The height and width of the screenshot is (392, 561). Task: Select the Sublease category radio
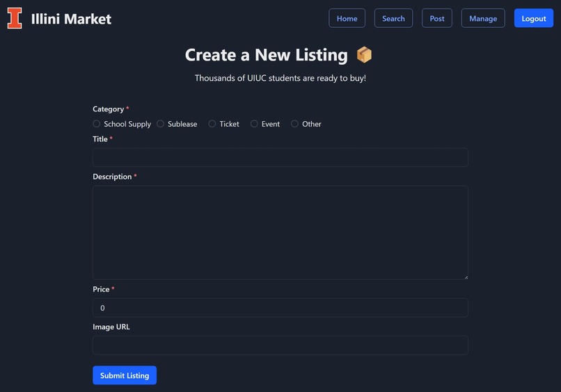point(160,124)
